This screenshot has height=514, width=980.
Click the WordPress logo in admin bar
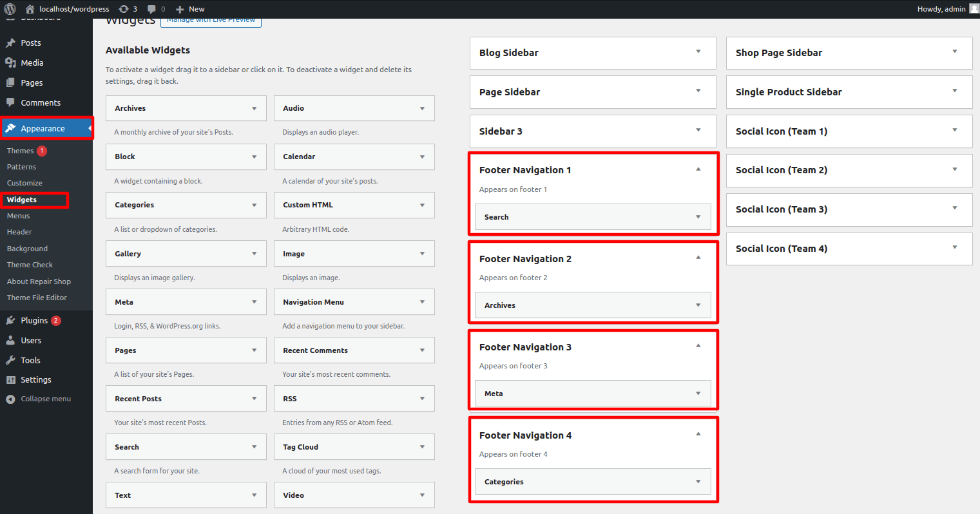[x=10, y=9]
